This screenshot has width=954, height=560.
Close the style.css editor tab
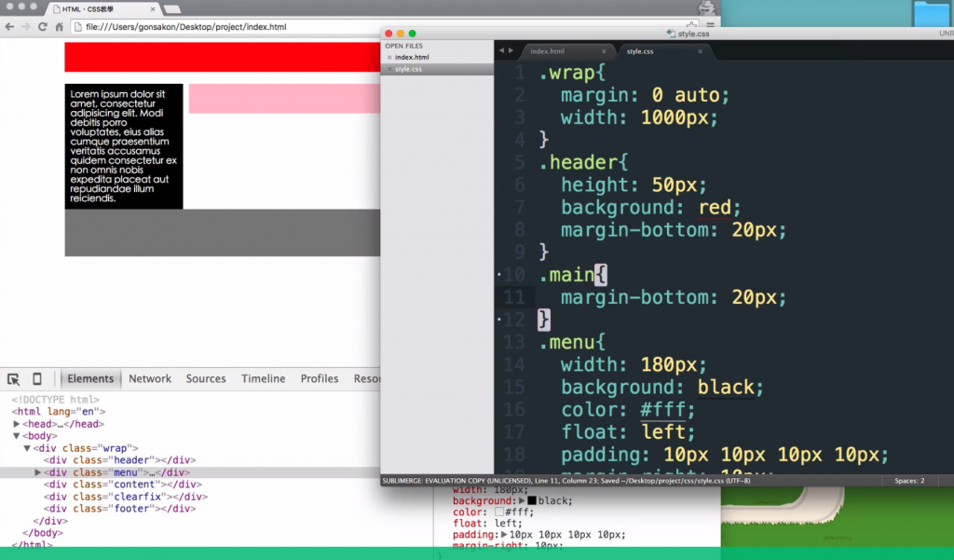[x=701, y=51]
